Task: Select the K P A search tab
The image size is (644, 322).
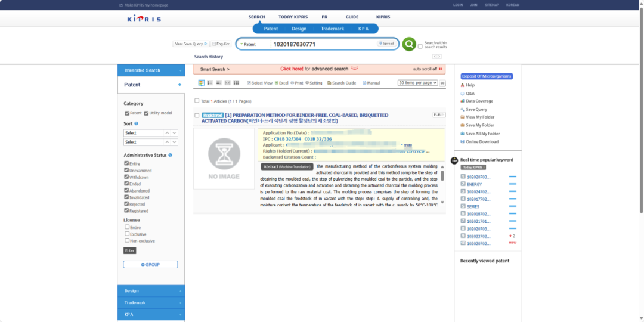Action: click(364, 29)
